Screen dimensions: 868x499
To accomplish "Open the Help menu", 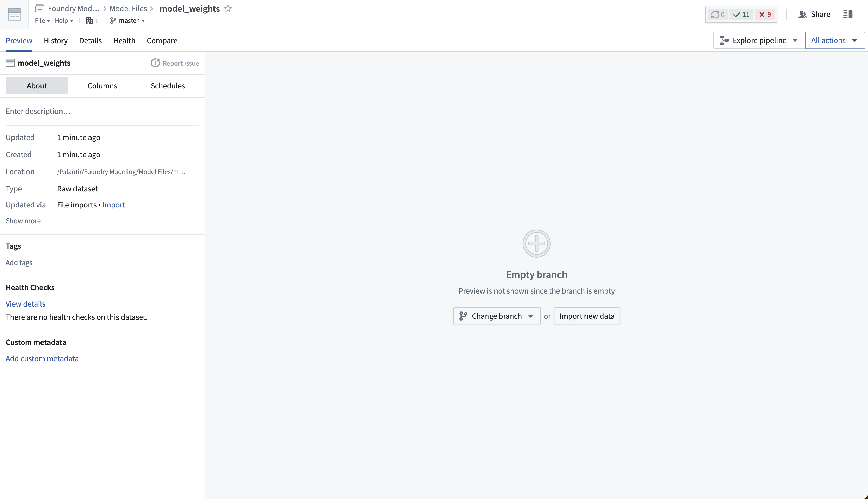I will click(x=64, y=20).
